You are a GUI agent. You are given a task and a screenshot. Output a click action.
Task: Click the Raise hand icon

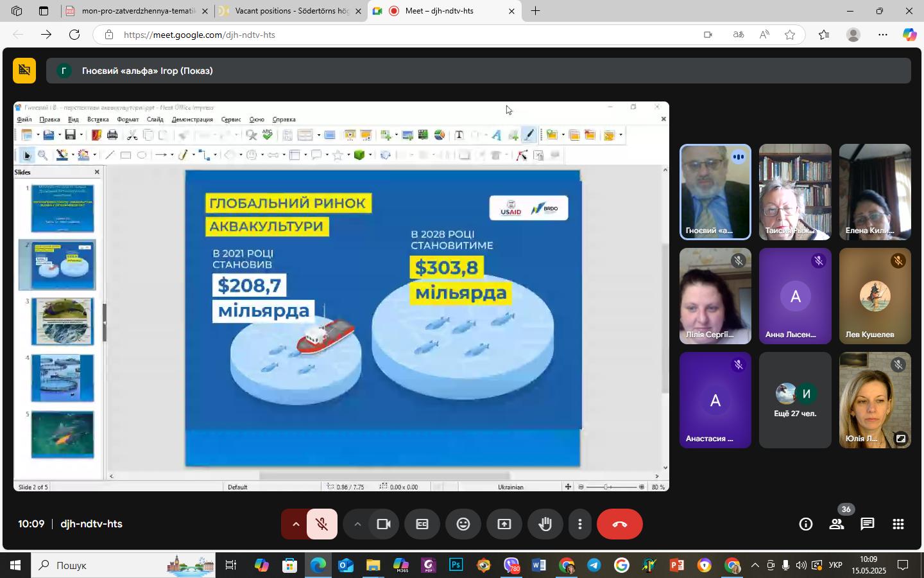(545, 524)
